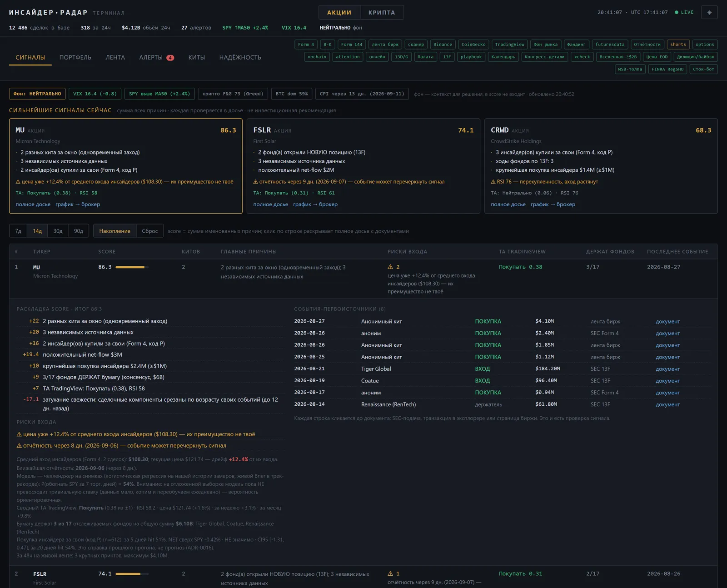Toggle the light/dark theme sun icon
727x588 pixels.
709,12
